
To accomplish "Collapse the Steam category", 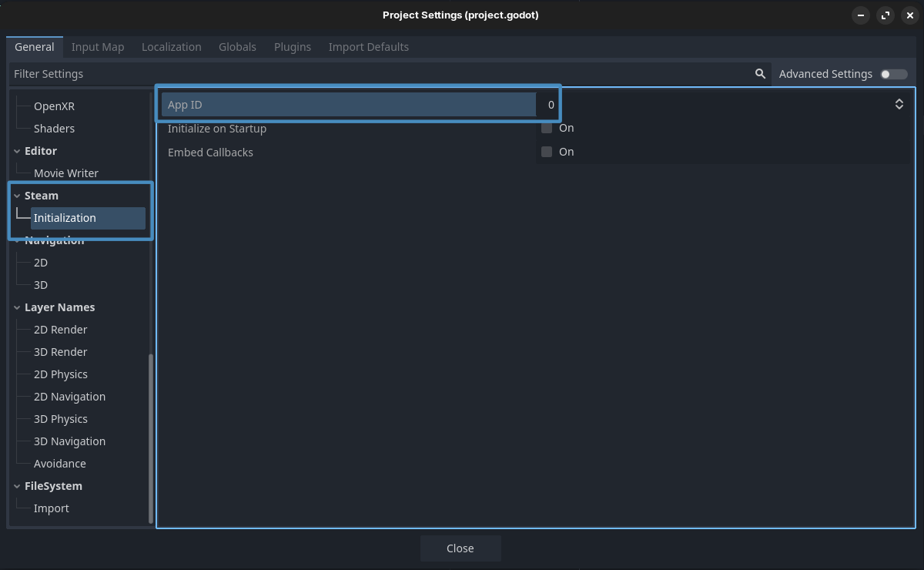I will [17, 196].
